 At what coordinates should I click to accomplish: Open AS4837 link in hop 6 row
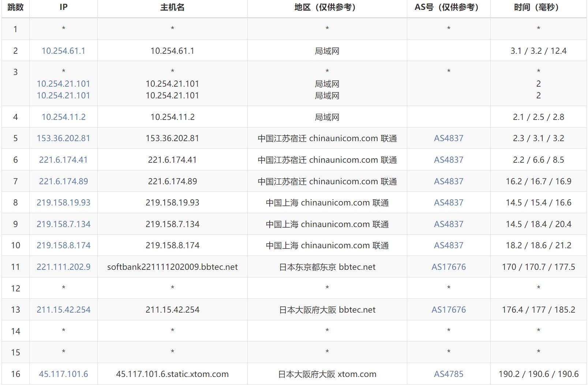pos(449,160)
